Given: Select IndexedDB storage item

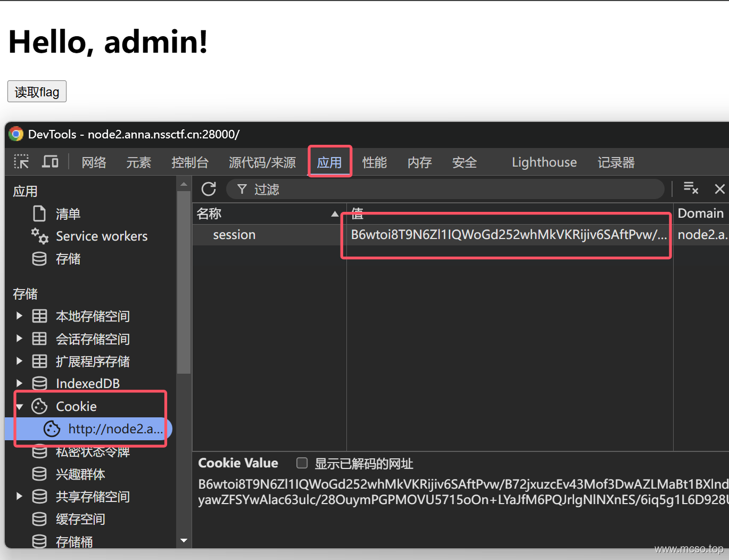Looking at the screenshot, I should coord(87,383).
